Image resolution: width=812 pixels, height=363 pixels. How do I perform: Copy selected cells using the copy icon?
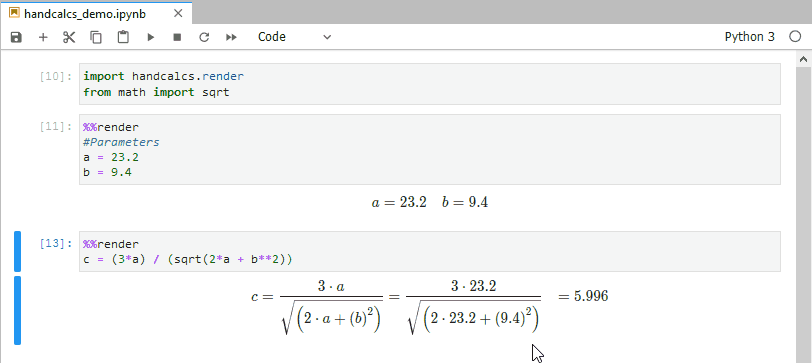click(96, 37)
